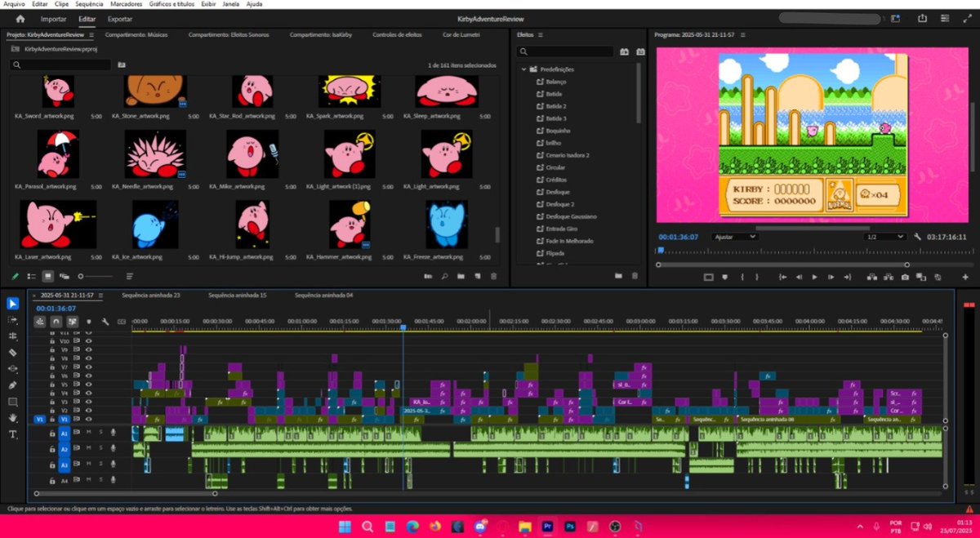Add a marker in the timeline header

coord(89,322)
